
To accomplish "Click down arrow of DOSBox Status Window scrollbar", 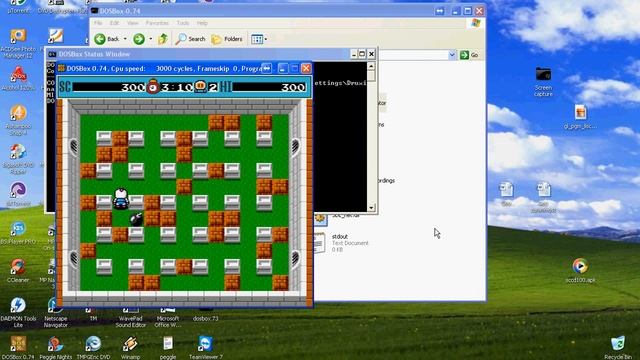I will [x=371, y=207].
